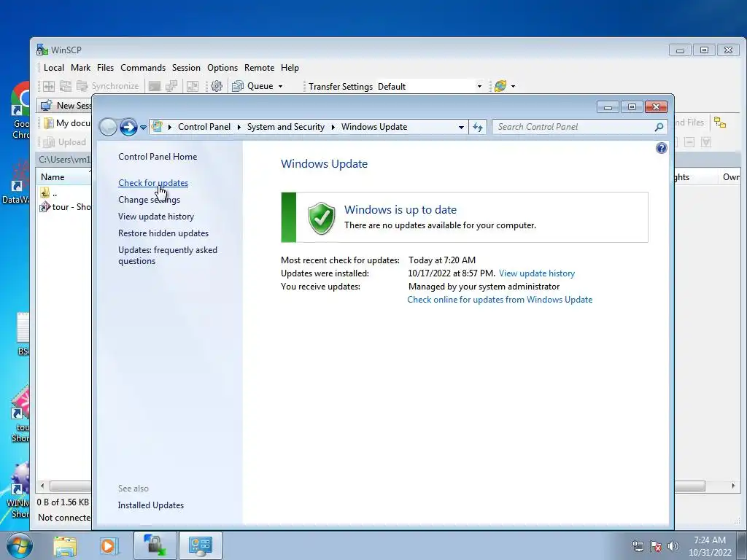Image resolution: width=747 pixels, height=560 pixels.
Task: Click WinSCP console terminal toolbar icon
Action: (155, 86)
